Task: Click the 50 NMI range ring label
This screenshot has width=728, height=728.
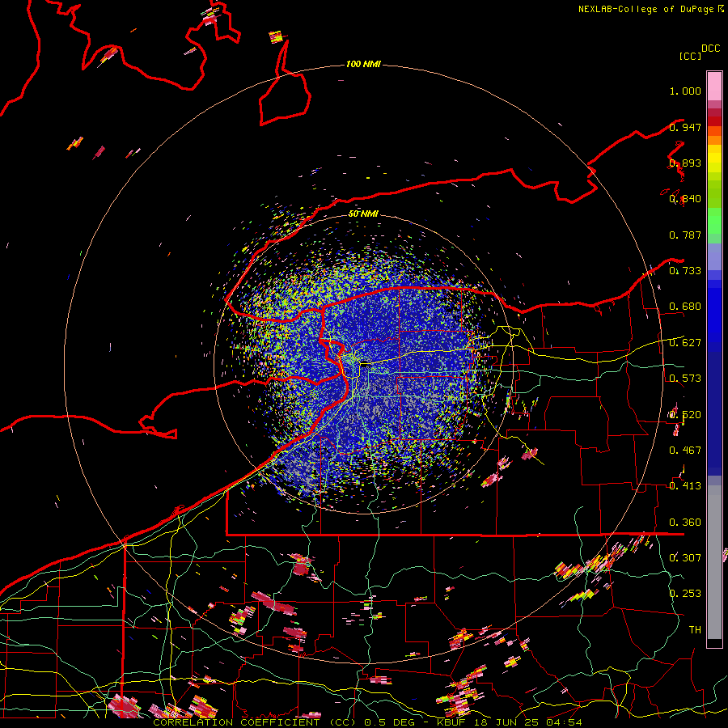Action: coord(363,214)
